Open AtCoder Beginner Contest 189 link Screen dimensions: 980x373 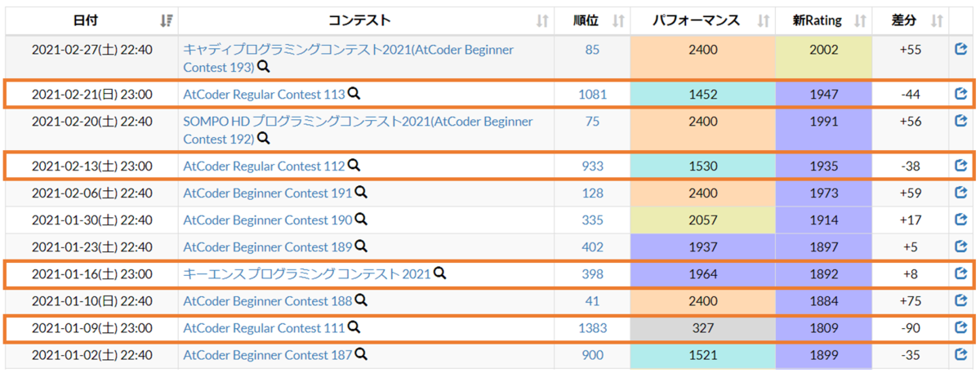coord(268,247)
